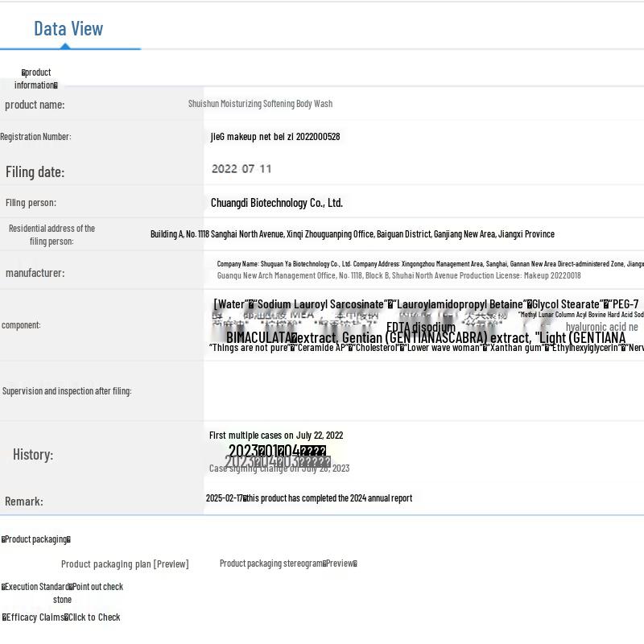The width and height of the screenshot is (644, 644).
Task: Click the first history entry dated July 22, 2022
Action: click(x=276, y=436)
